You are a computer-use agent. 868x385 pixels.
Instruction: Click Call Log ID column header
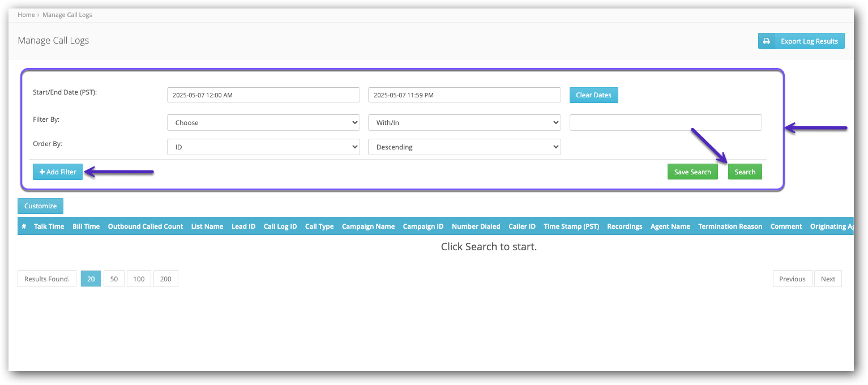[280, 226]
